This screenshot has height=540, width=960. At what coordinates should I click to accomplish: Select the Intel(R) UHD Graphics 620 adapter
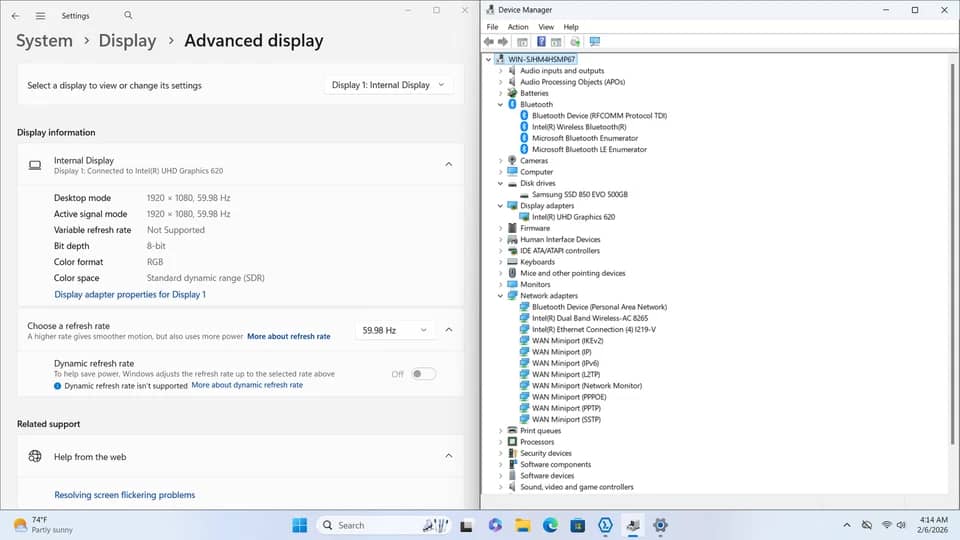573,217
